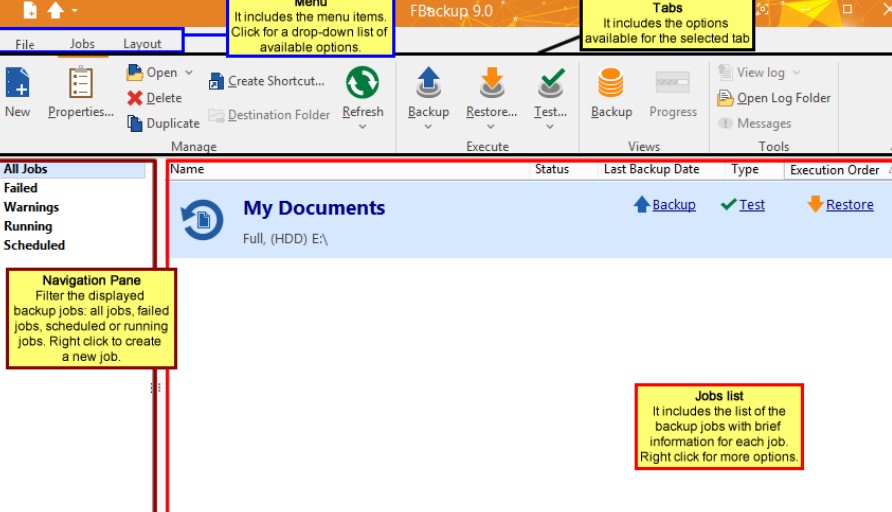This screenshot has height=512, width=892.
Task: Select All Jobs in navigation pane
Action: [x=73, y=169]
